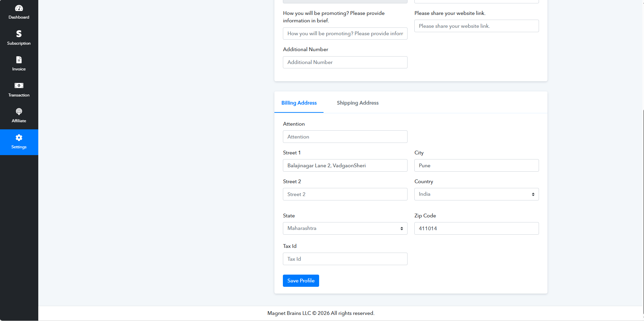Screen dimensions: 644x321
Task: Click the Zip Code label
Action: pos(425,216)
